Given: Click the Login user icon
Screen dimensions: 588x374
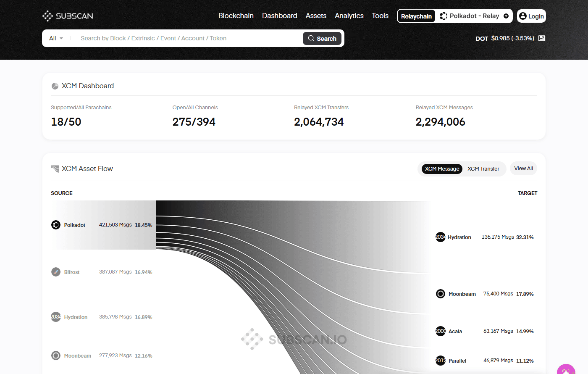Looking at the screenshot, I should tap(523, 16).
